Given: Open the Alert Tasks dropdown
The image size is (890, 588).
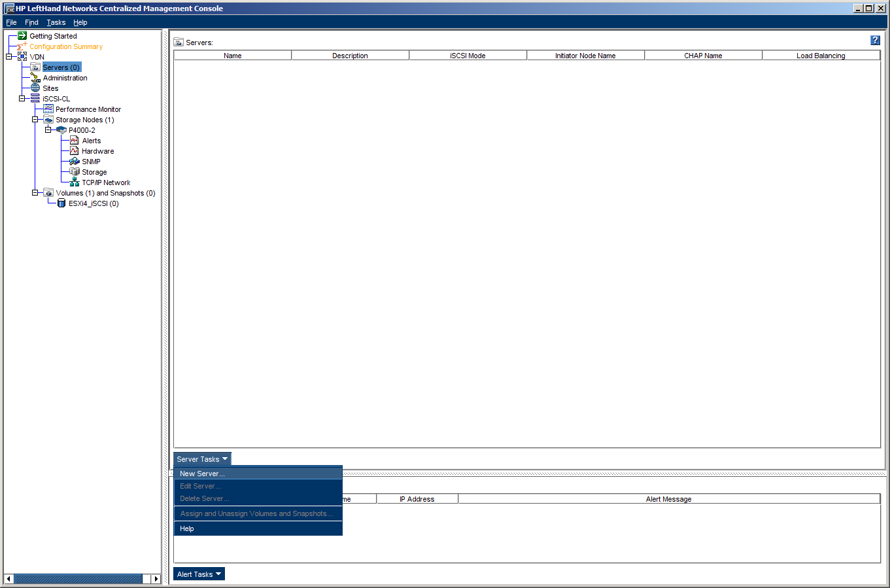Looking at the screenshot, I should pyautogui.click(x=199, y=574).
